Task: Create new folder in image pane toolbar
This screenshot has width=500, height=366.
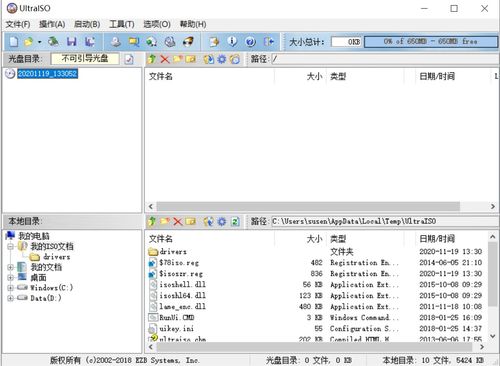Action: click(x=178, y=59)
